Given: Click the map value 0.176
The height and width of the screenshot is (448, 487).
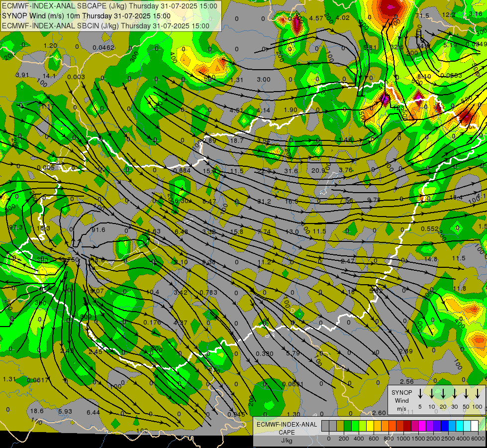Looking at the screenshot, I should pos(152,323).
